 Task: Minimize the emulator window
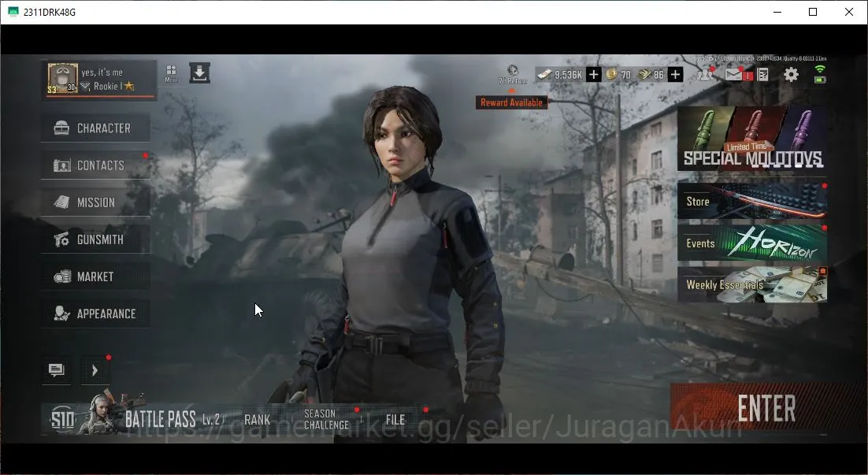coord(777,12)
